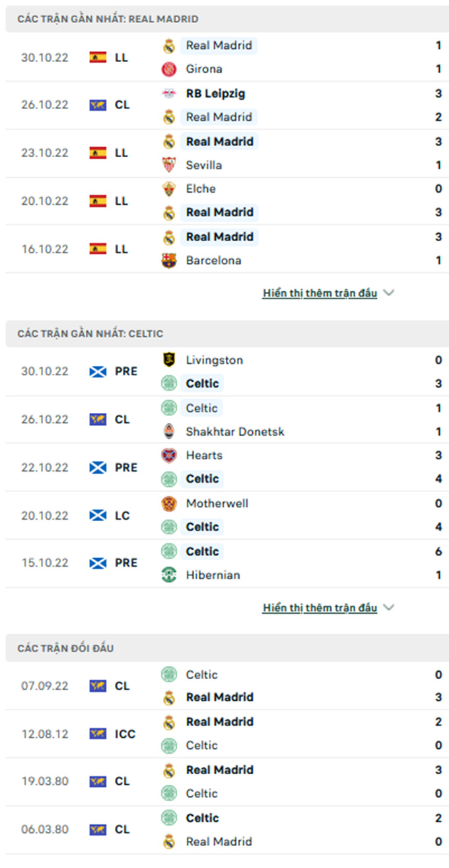Click the Livingston team crest icon
The height and width of the screenshot is (868, 449).
click(x=169, y=360)
